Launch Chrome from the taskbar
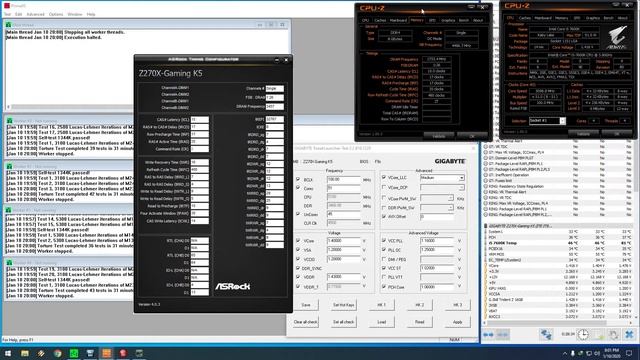This screenshot has height=360, width=640. pyautogui.click(x=58, y=353)
